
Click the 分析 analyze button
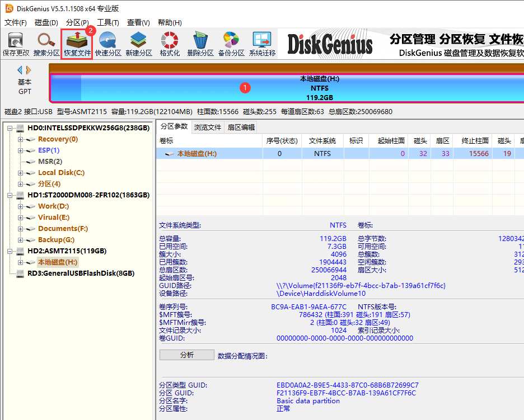tap(186, 355)
